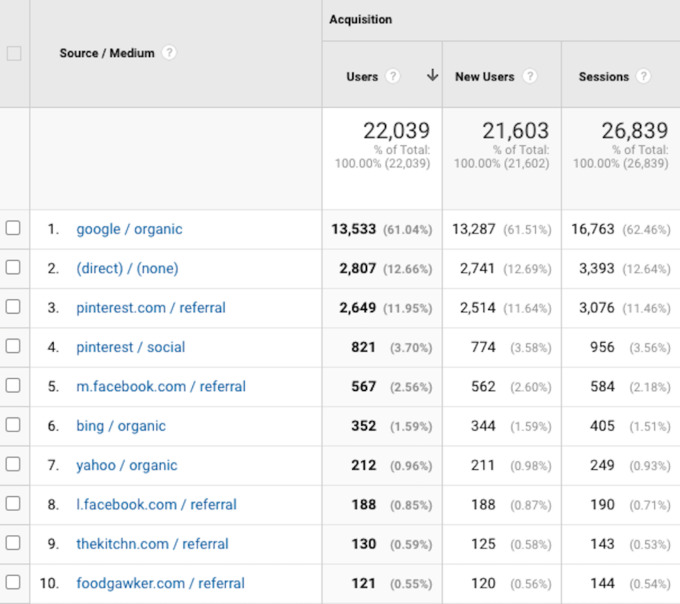Check the foodgawker.com / referral row checkbox
The width and height of the screenshot is (680, 604).
(13, 582)
